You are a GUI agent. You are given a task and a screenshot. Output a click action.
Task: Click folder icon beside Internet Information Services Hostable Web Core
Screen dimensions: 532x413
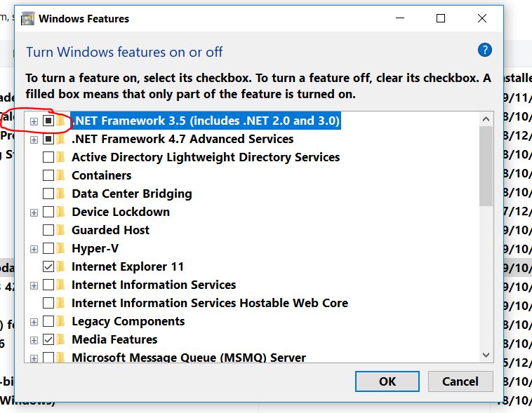coord(61,303)
